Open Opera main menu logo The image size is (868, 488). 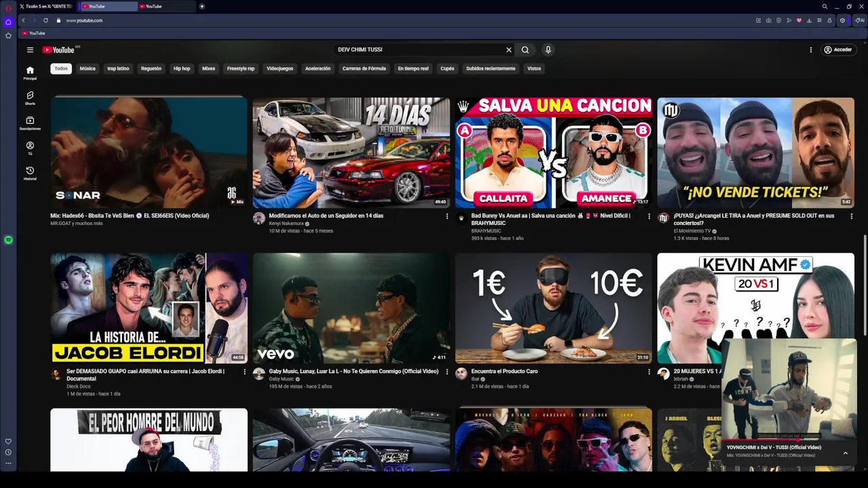8,8
